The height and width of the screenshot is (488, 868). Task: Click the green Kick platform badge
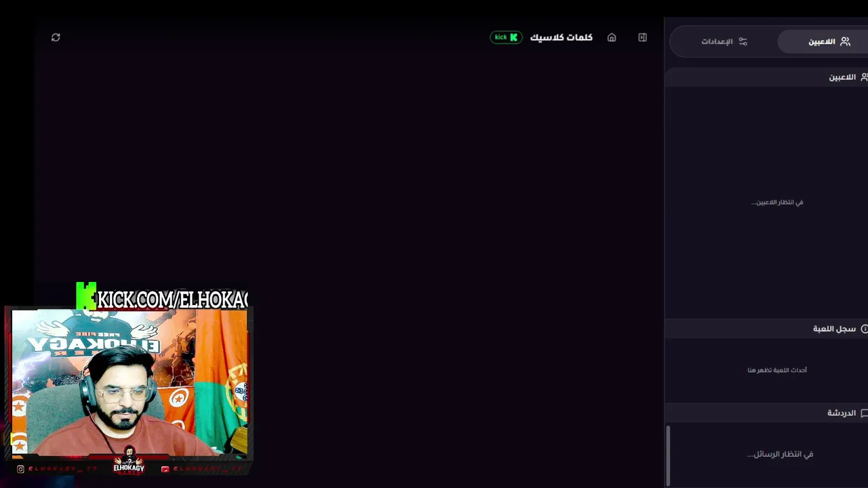point(506,37)
